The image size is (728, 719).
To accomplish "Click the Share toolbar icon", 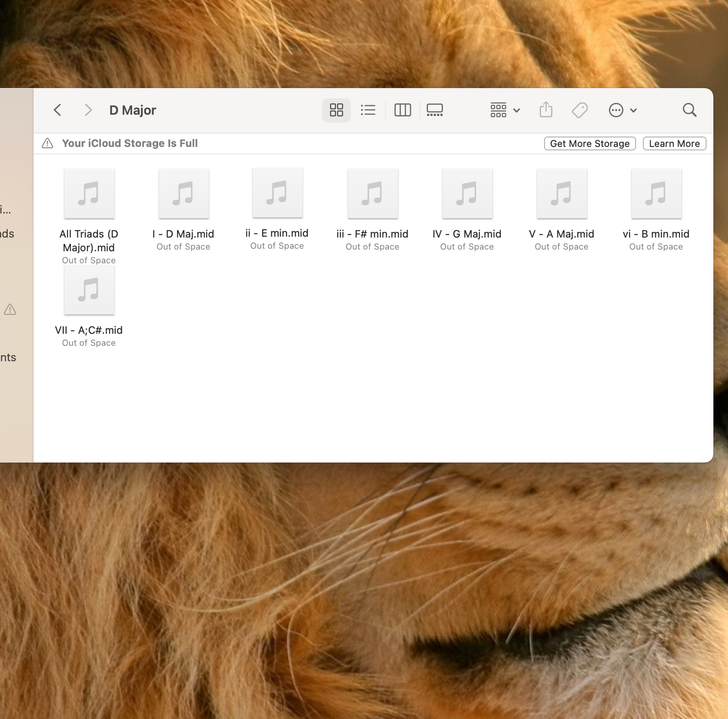I will coord(546,110).
